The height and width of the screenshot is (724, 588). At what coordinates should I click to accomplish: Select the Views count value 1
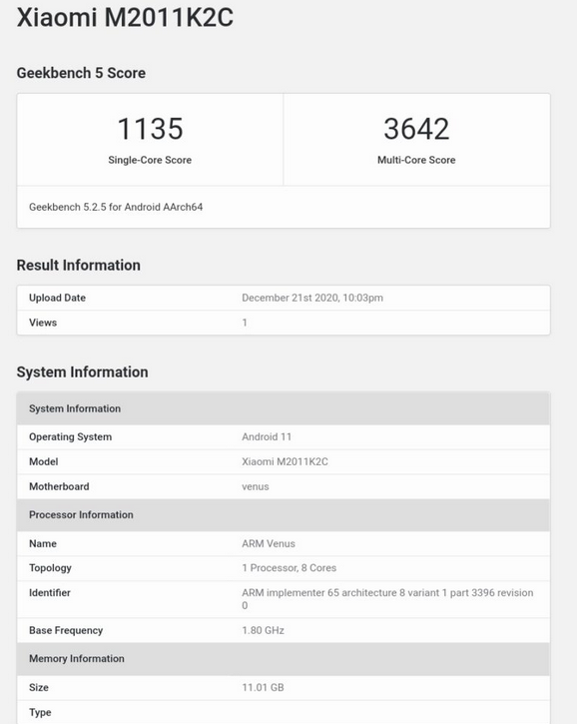pyautogui.click(x=245, y=323)
